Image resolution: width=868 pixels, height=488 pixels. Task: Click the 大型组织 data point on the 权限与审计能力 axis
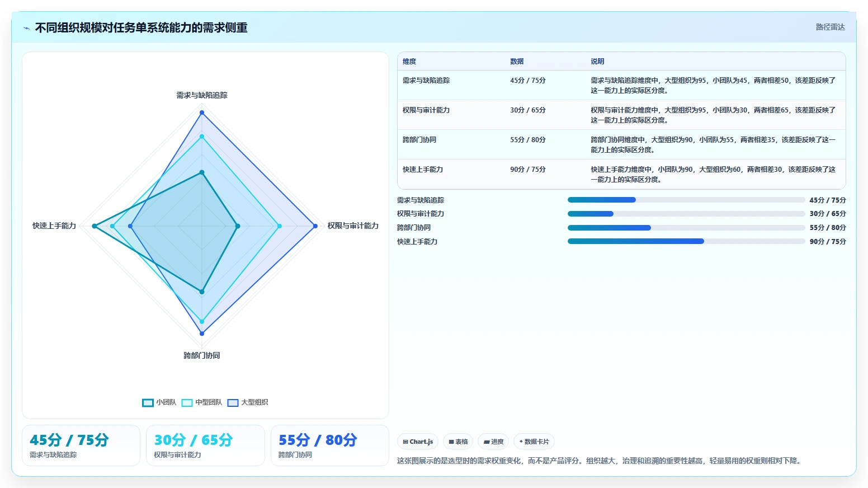click(x=315, y=226)
